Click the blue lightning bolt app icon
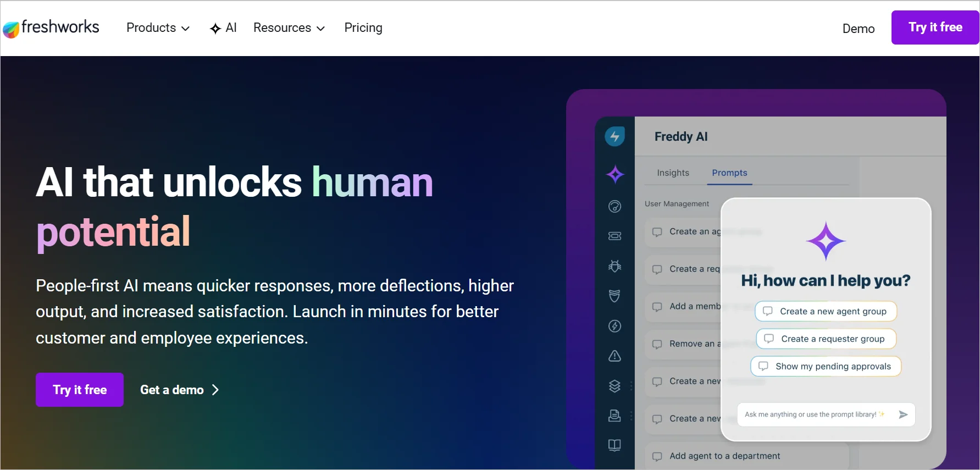Screen dimensions: 980x470 click(x=614, y=136)
